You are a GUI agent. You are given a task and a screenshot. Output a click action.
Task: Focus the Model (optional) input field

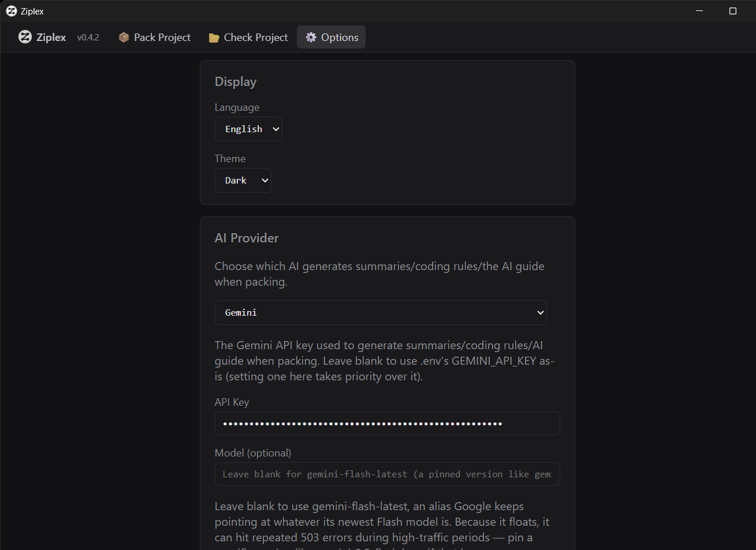[387, 474]
